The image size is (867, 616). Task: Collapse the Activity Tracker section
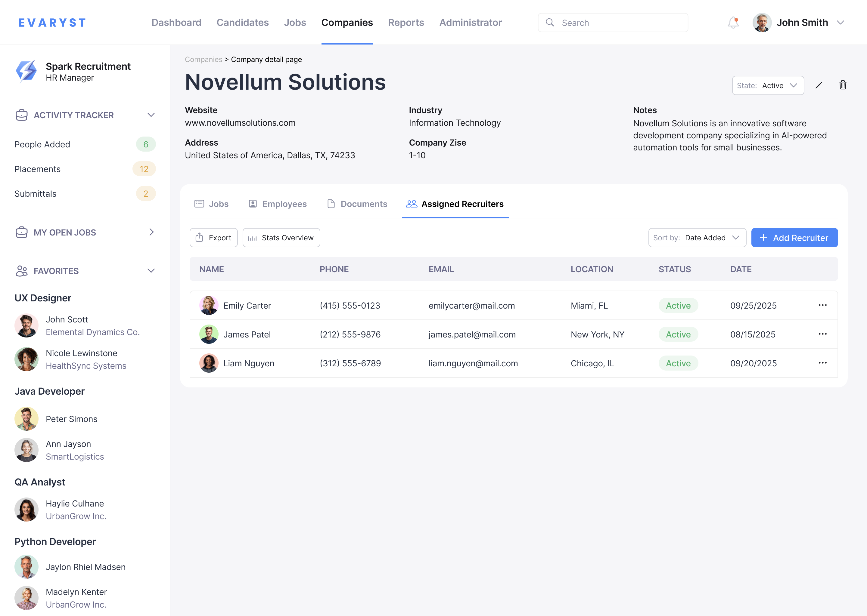click(x=151, y=115)
